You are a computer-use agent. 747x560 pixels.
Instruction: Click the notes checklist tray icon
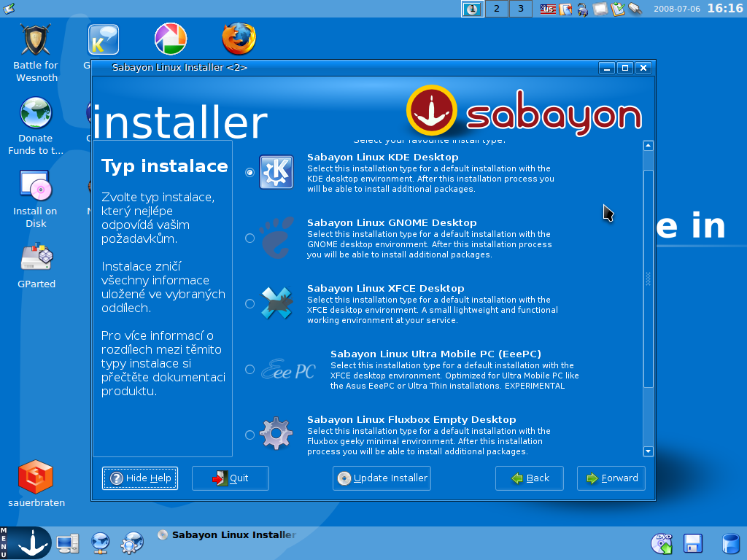[x=617, y=9]
